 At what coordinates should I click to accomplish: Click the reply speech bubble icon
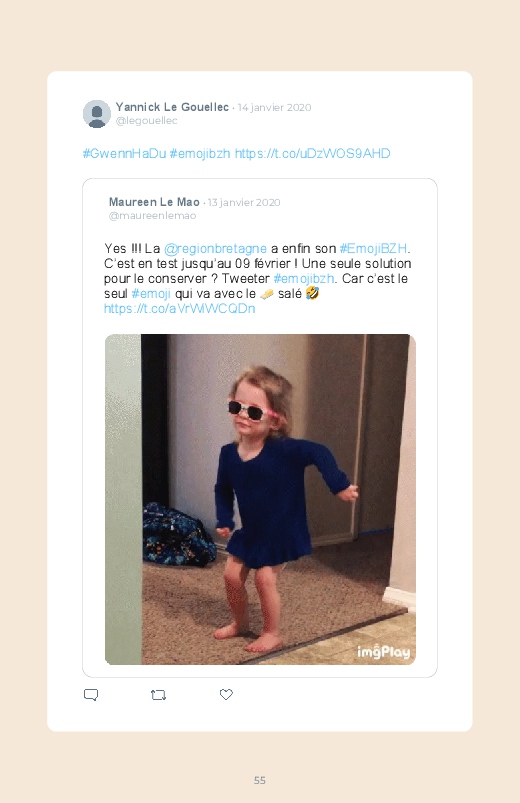pyautogui.click(x=91, y=695)
